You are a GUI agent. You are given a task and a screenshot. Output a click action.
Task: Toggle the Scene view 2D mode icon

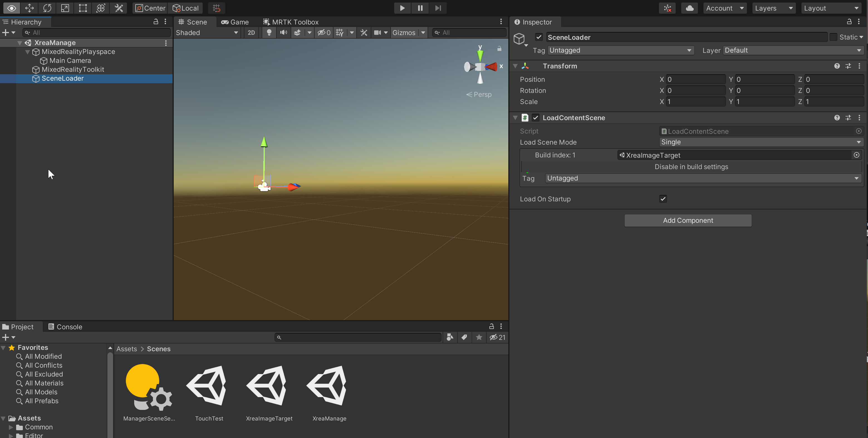pos(251,33)
